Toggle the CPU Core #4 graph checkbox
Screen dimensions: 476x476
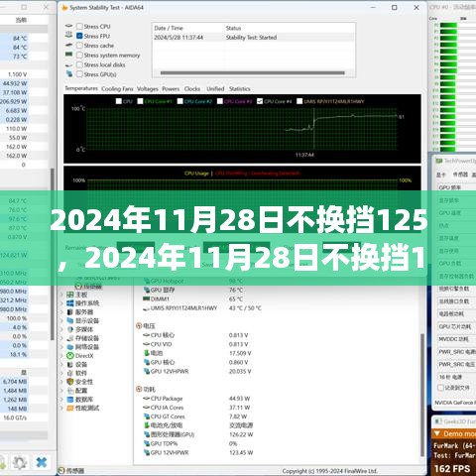point(260,101)
